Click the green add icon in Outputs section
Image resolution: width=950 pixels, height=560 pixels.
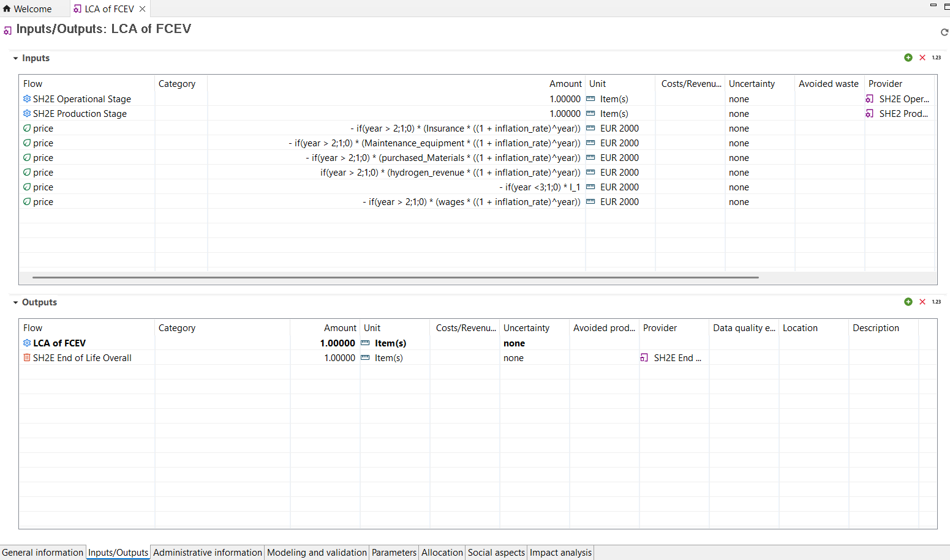908,302
